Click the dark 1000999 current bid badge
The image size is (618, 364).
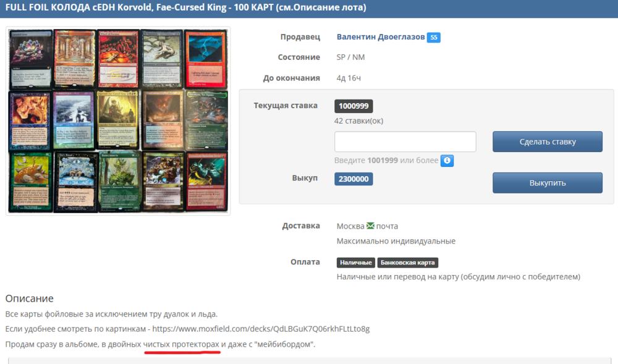pos(353,106)
